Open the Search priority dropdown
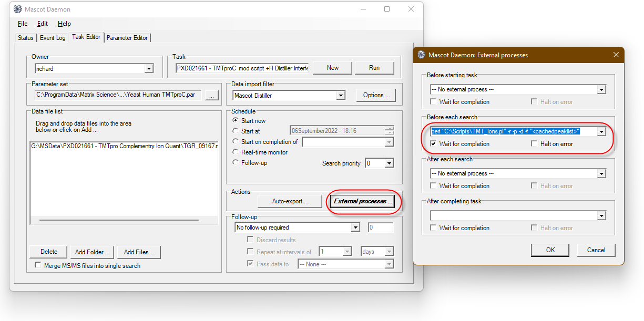The width and height of the screenshot is (644, 321). (389, 163)
